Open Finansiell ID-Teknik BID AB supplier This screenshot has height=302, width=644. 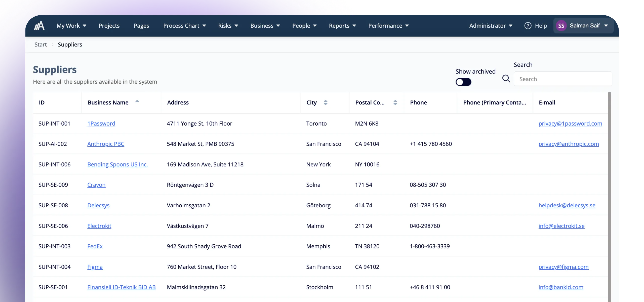122,287
